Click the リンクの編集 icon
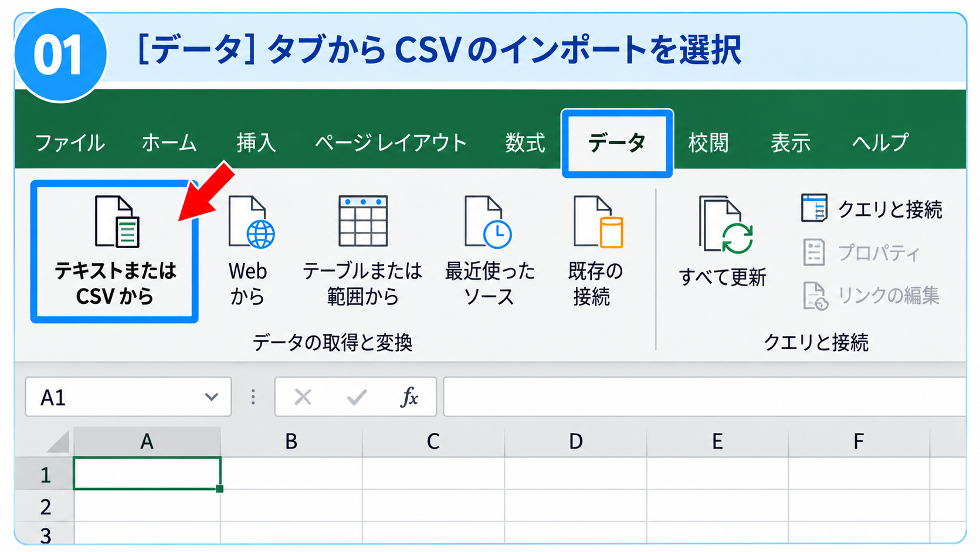Image resolution: width=980 pixels, height=552 pixels. tap(815, 295)
